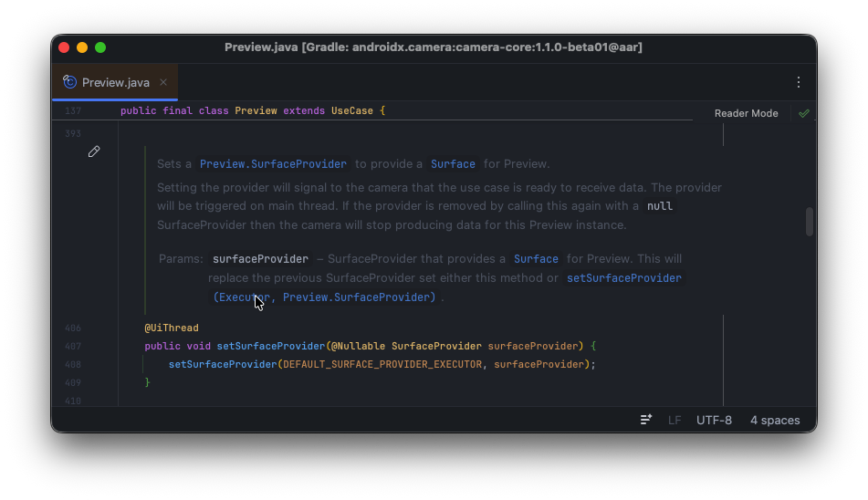
Task: Click the pencil icon to edit doc comment
Action: pos(94,151)
